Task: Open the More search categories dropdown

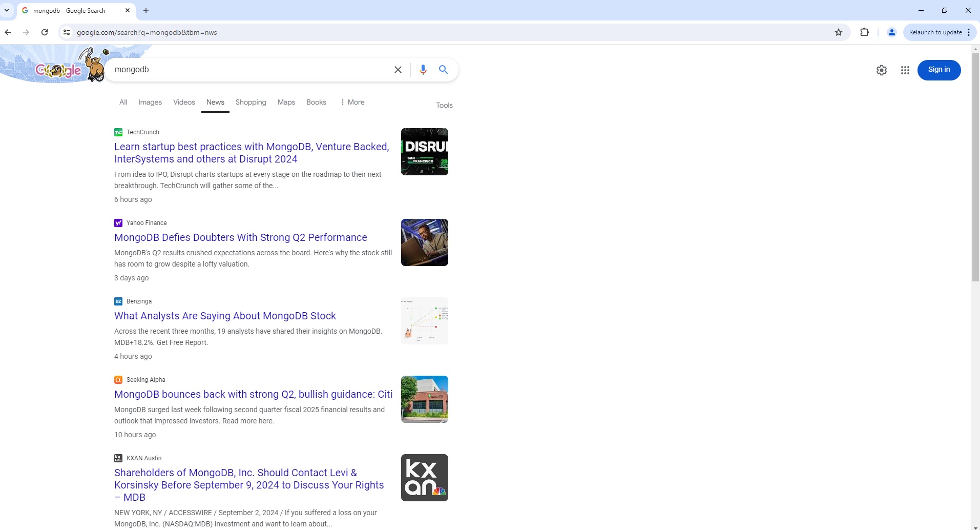Action: click(352, 102)
